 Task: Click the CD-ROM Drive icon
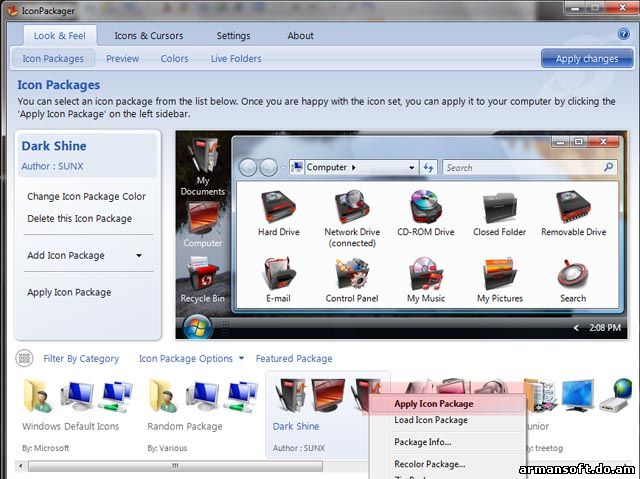[x=426, y=207]
